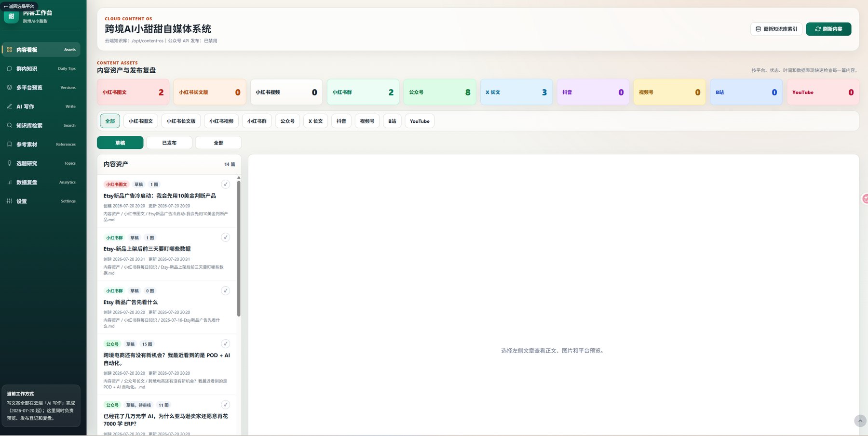Toggle check circle for Etsy-新品上架后前三天要盯哪些数据
Viewport: 868px width, 436px height.
tap(225, 237)
